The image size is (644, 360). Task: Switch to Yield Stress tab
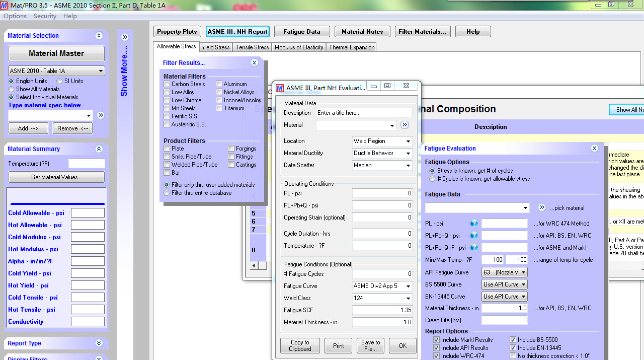click(215, 47)
